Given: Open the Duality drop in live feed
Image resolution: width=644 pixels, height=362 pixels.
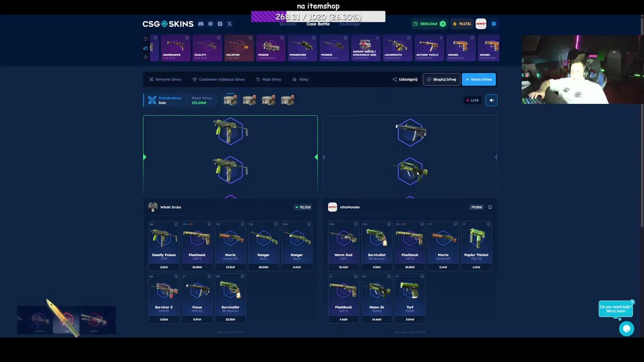Looking at the screenshot, I should 207,48.
